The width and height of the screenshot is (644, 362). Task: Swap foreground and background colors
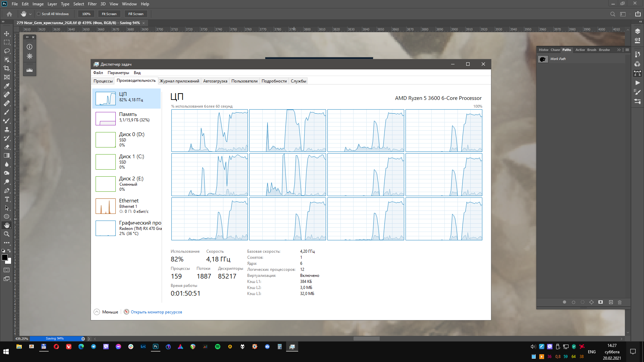pos(9,251)
